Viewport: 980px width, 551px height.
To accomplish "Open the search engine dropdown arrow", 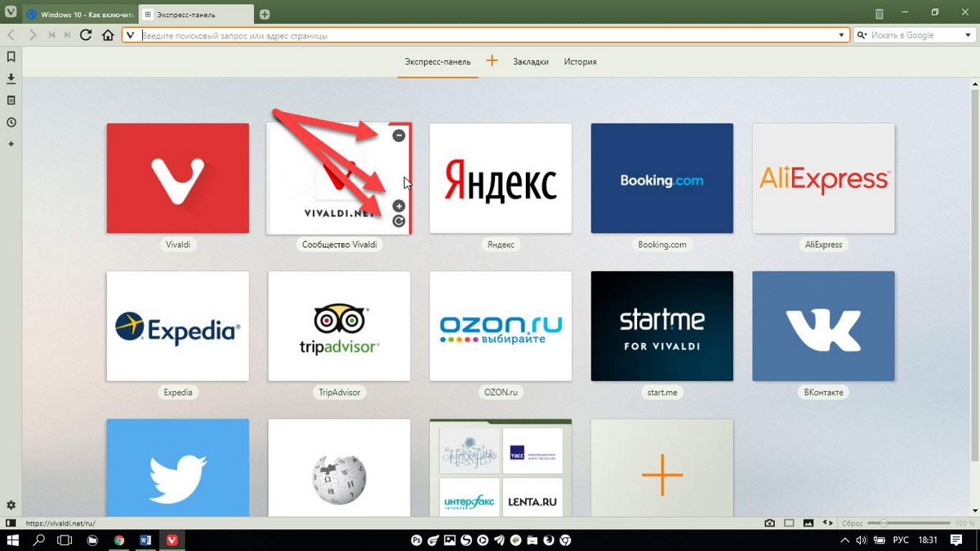I will (966, 35).
